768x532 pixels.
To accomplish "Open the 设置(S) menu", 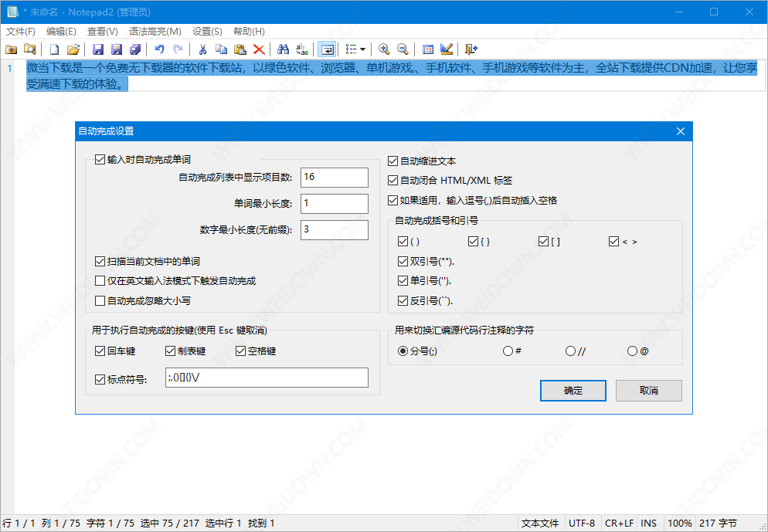I will [207, 32].
